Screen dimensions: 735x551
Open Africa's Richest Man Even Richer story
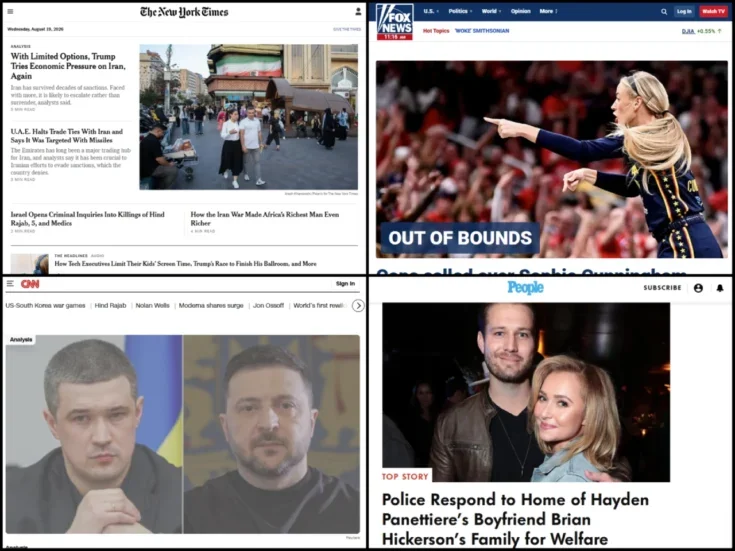click(265, 219)
